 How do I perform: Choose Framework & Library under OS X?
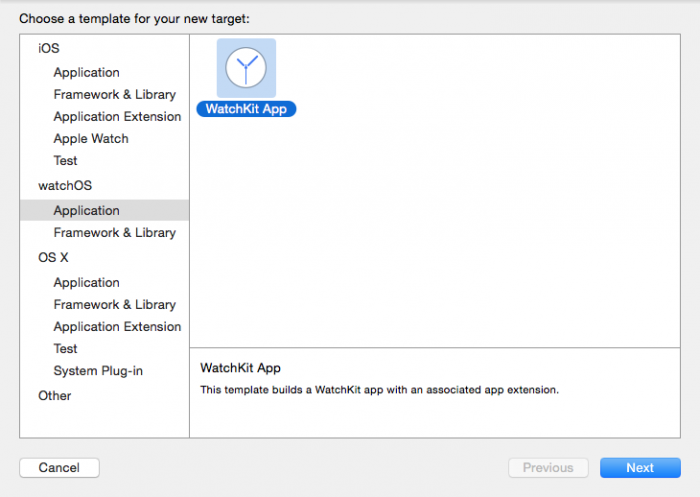click(x=114, y=305)
